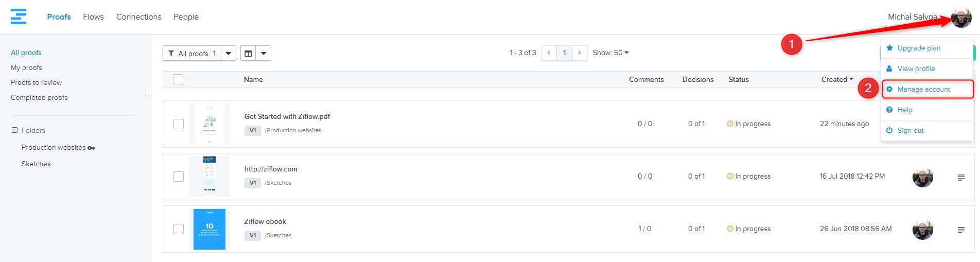Viewport: 980px width, 262px height.
Task: Go to previous page arrow
Action: [549, 53]
